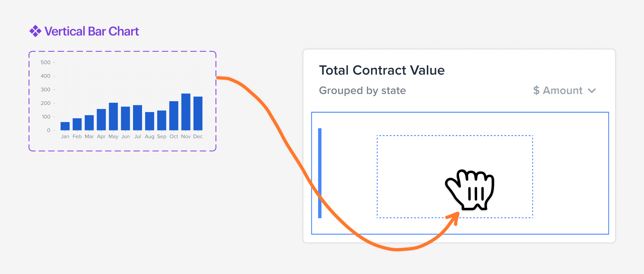Expand the Amount dropdown chevron
644x274 pixels.
click(592, 91)
